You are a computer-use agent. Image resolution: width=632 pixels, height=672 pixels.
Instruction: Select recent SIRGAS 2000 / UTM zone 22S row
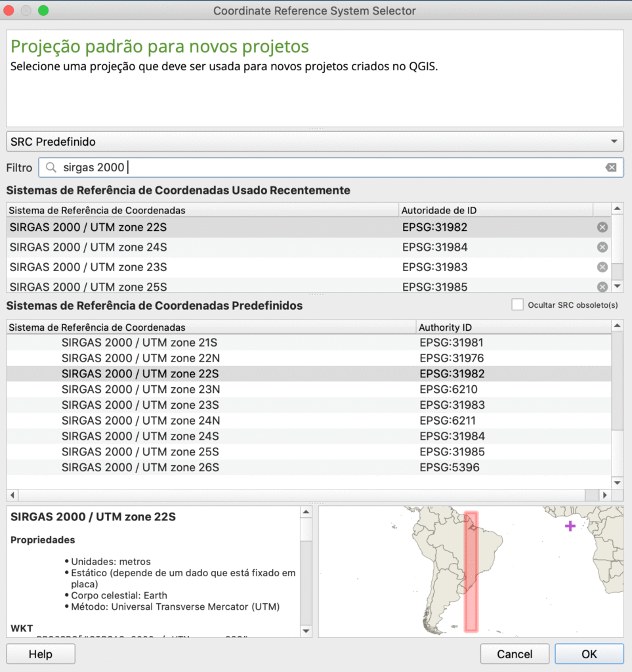point(308,227)
